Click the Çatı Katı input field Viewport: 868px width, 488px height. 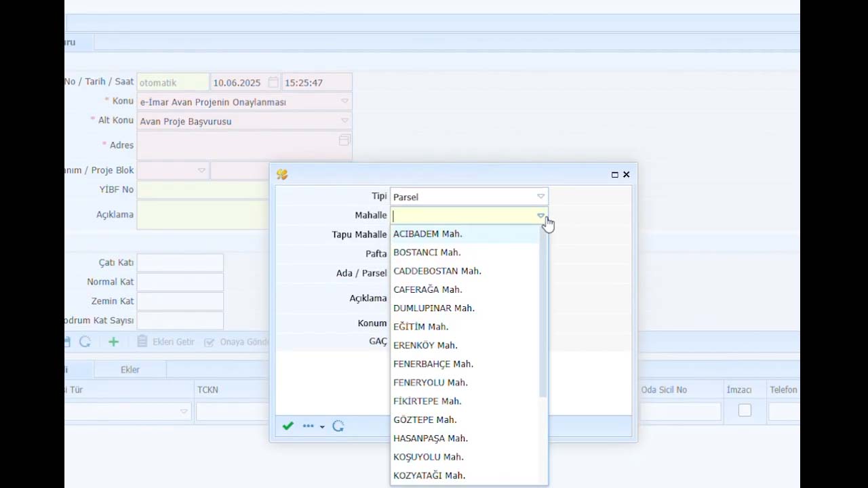pos(180,263)
